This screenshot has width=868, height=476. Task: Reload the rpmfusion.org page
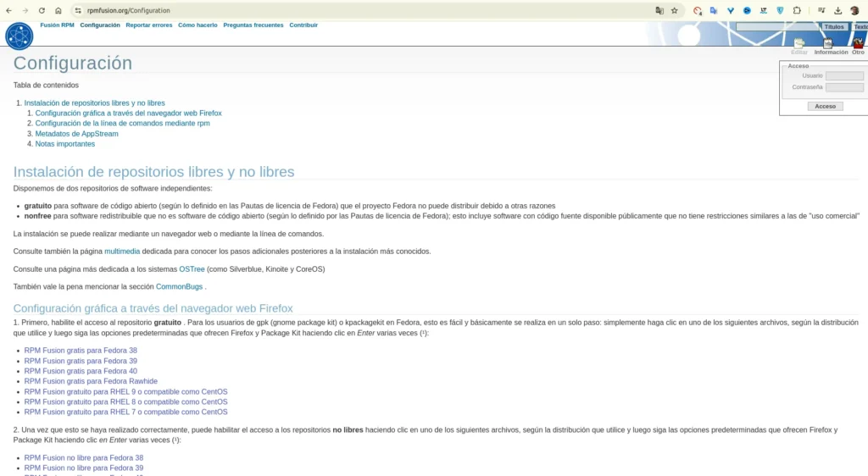42,10
